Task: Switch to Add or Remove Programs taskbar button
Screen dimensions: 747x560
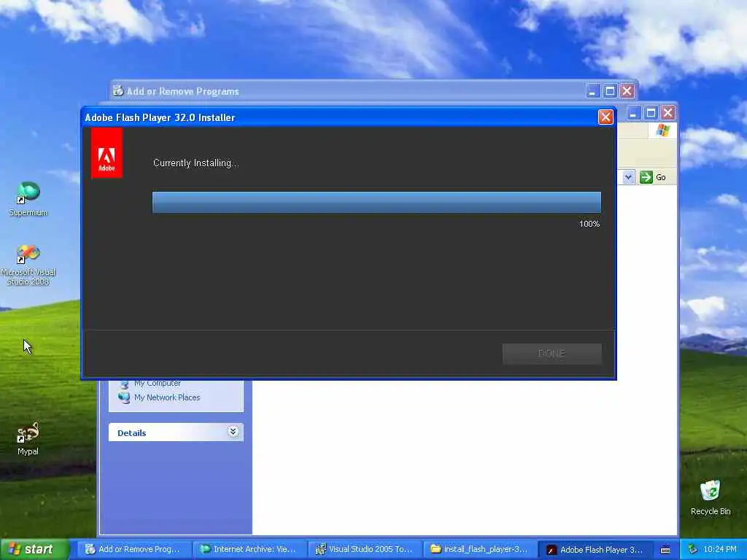Action: 133,549
